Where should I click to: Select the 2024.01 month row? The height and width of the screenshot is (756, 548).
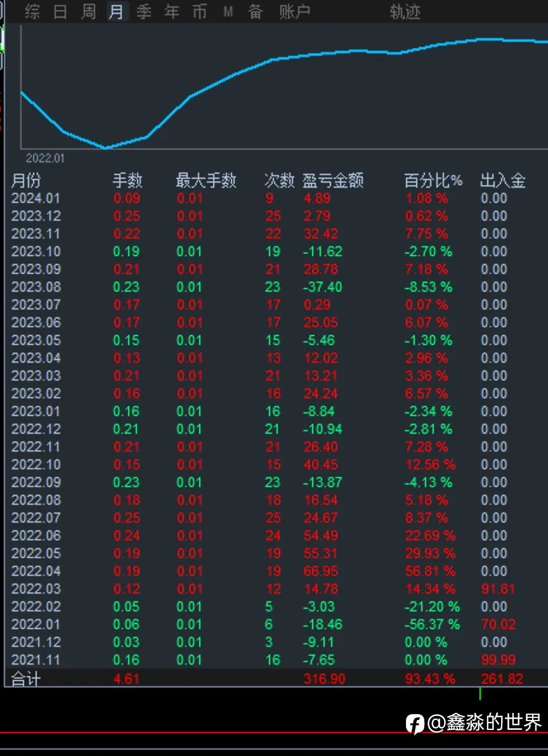pos(276,198)
